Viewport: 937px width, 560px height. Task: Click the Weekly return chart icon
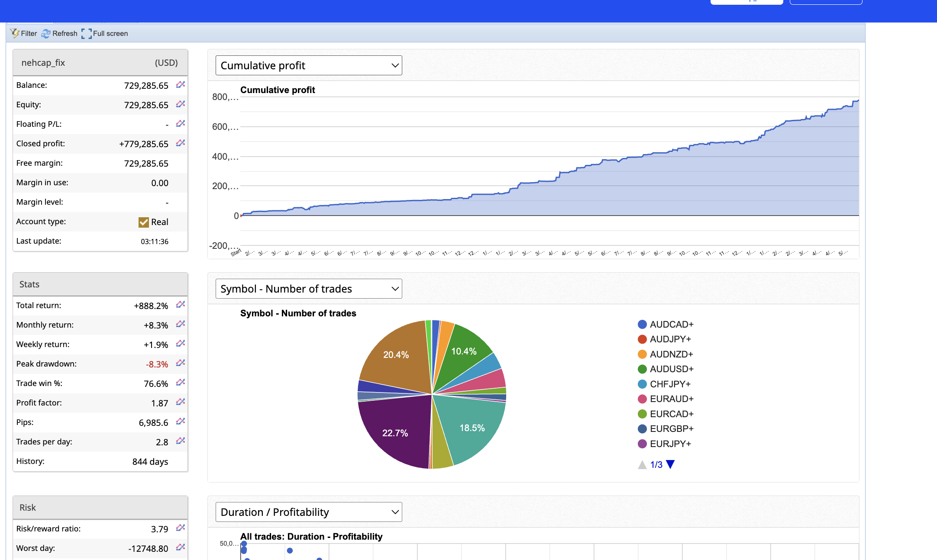181,344
